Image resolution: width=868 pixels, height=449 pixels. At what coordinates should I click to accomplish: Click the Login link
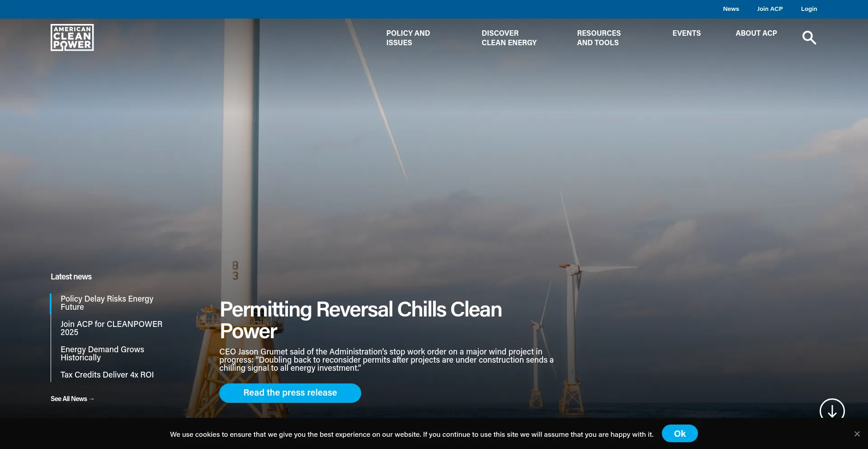coord(809,9)
